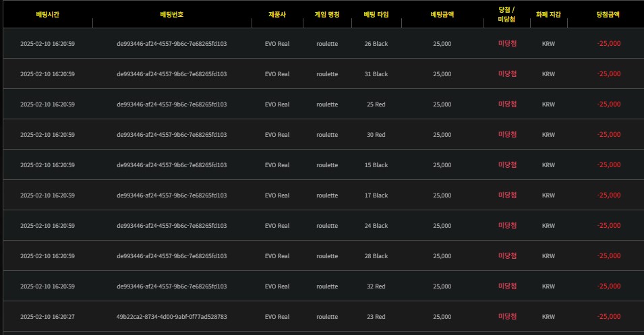Click KRW in the 31 Black row
Image resolution: width=644 pixels, height=335 pixels.
pos(548,74)
